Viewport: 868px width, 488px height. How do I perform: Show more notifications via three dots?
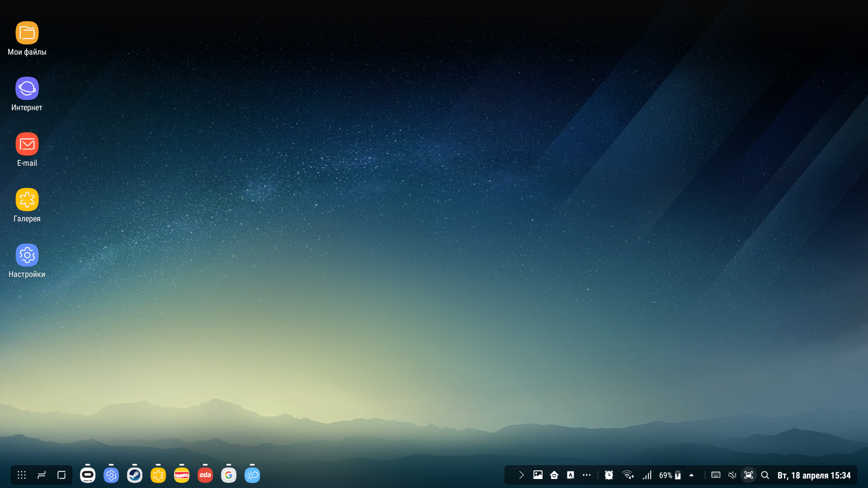[x=587, y=475]
